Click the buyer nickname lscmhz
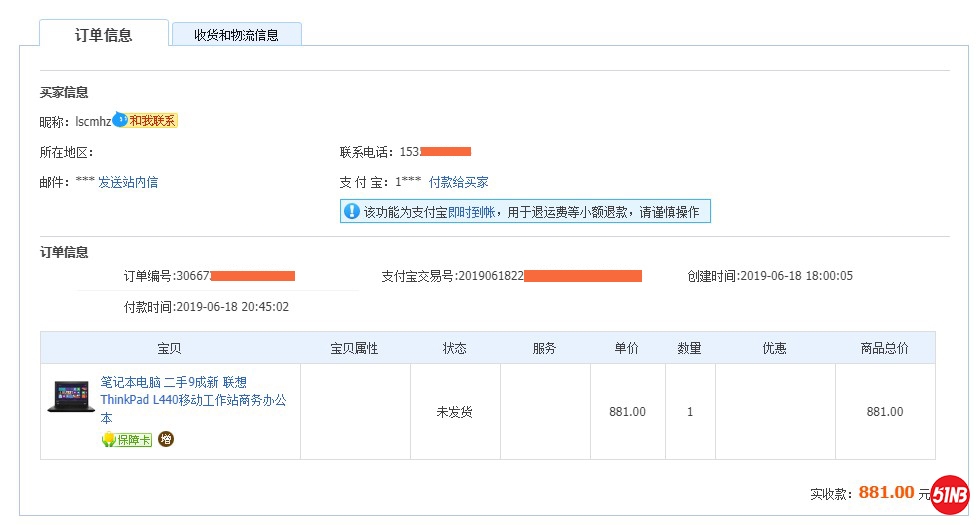The height and width of the screenshot is (525, 980). tap(93, 121)
